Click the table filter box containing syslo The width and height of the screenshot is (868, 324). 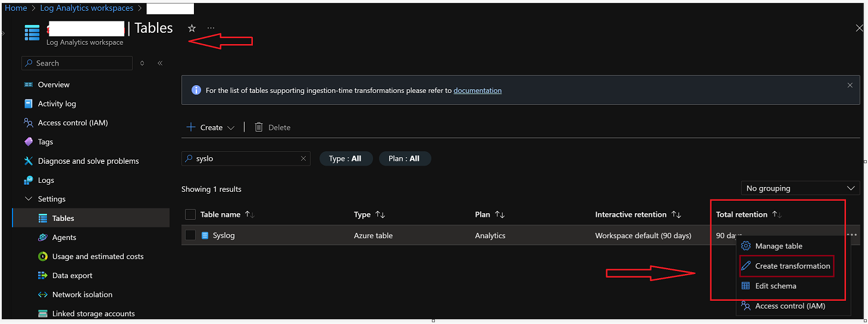tap(246, 158)
